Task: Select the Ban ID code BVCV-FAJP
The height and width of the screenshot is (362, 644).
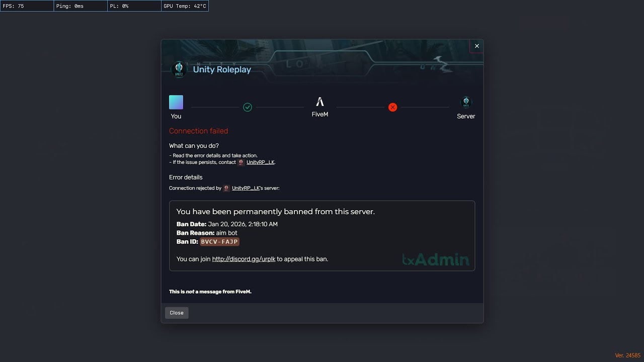Action: click(x=219, y=242)
